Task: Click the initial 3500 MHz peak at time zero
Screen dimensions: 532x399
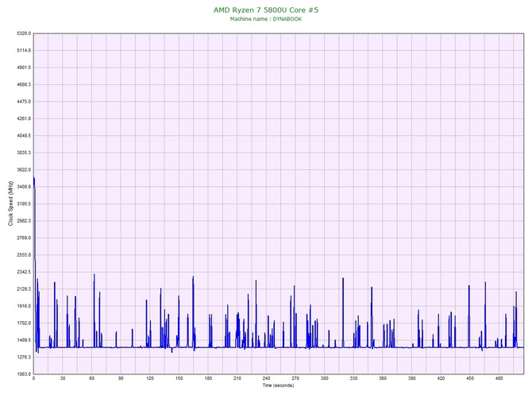Action: click(34, 180)
